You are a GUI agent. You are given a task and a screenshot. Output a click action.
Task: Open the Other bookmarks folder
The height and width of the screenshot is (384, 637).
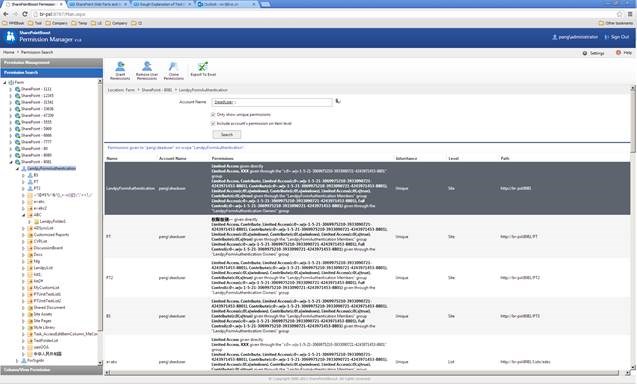(x=616, y=23)
